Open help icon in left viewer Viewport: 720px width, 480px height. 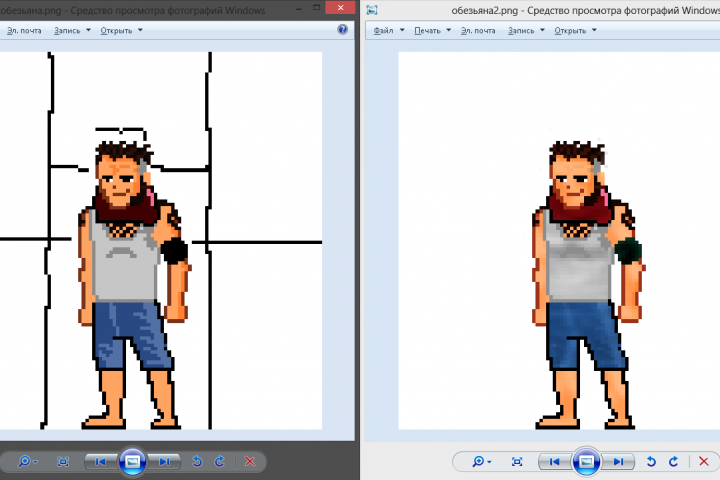(343, 29)
